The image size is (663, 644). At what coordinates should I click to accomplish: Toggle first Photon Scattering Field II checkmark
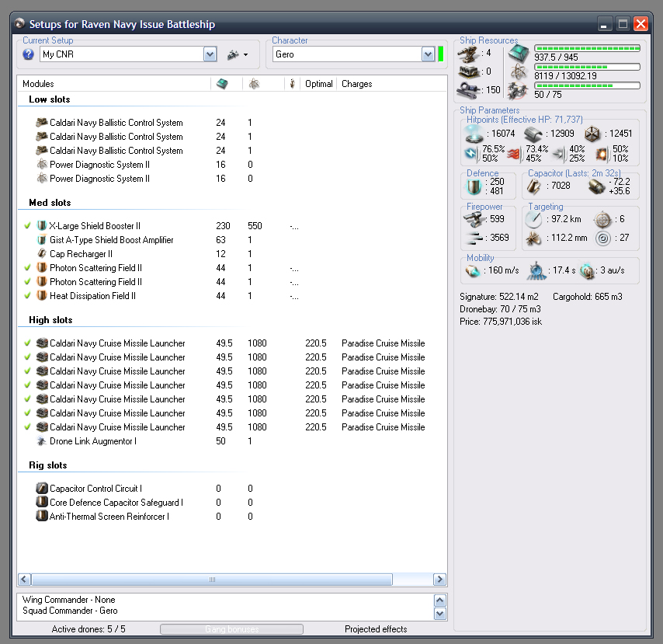click(27, 268)
